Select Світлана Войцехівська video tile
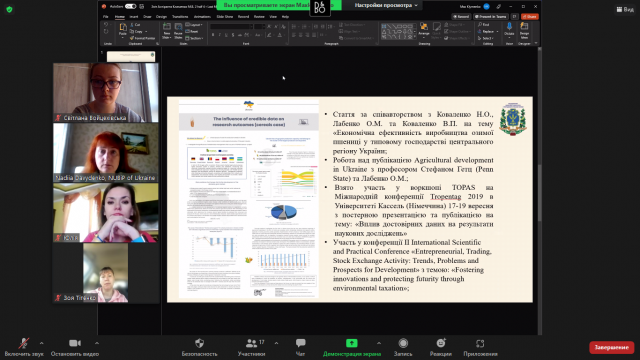The image size is (640, 360). [x=106, y=93]
